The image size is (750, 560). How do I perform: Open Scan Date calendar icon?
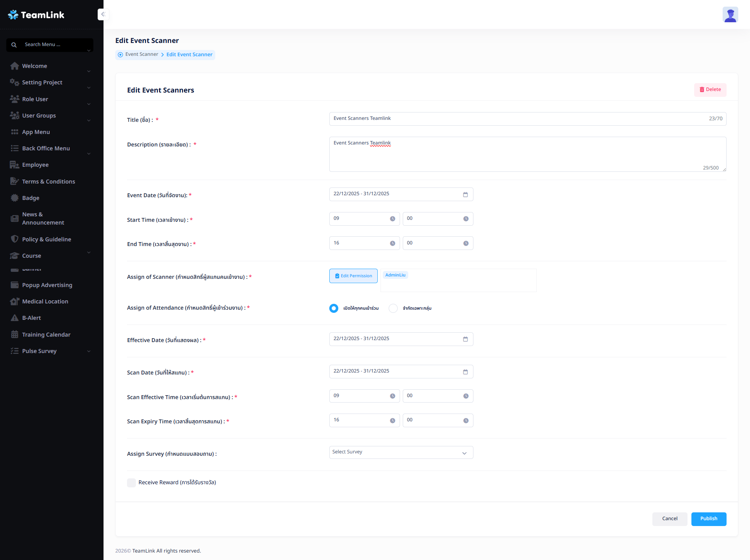coord(465,372)
